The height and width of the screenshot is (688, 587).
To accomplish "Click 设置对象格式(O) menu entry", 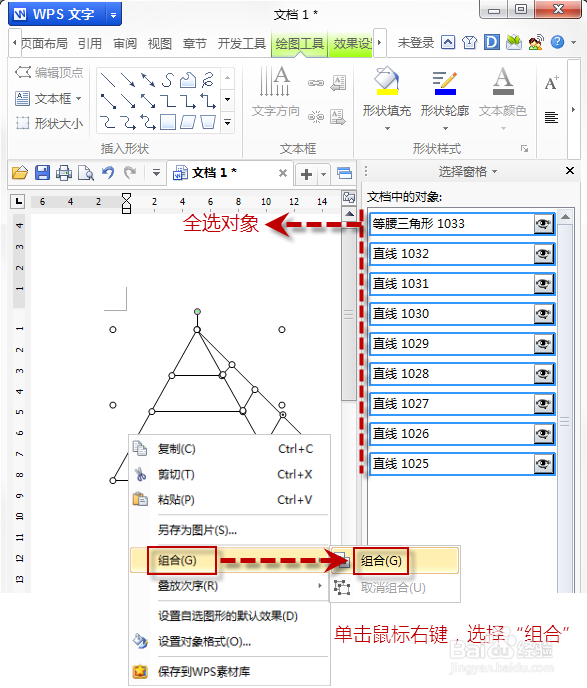I will point(229,641).
